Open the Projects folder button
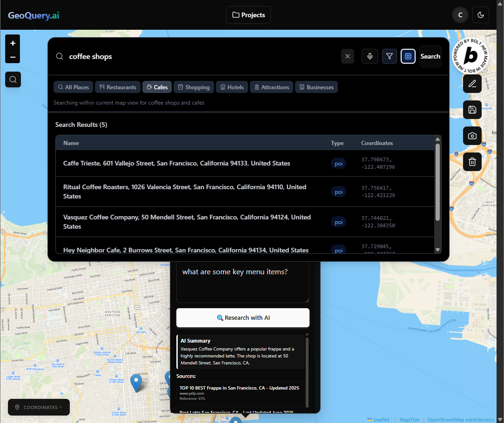Screen dimensions: 504x423 click(x=249, y=15)
